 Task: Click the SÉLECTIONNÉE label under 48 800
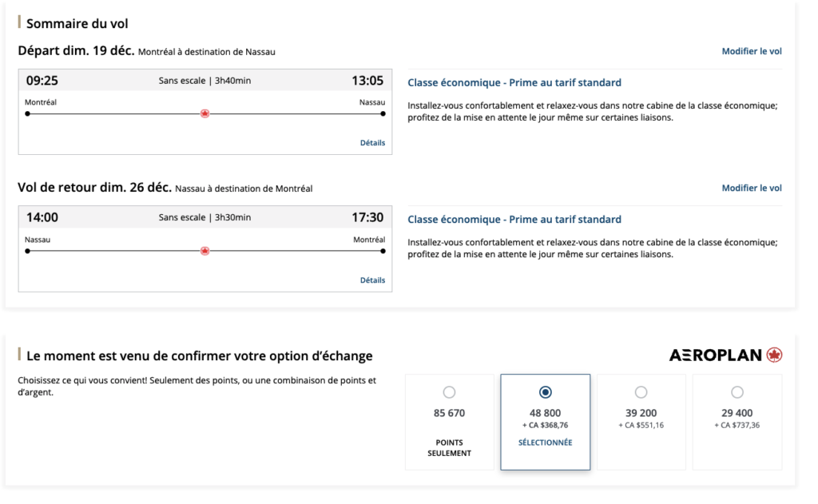pyautogui.click(x=545, y=442)
